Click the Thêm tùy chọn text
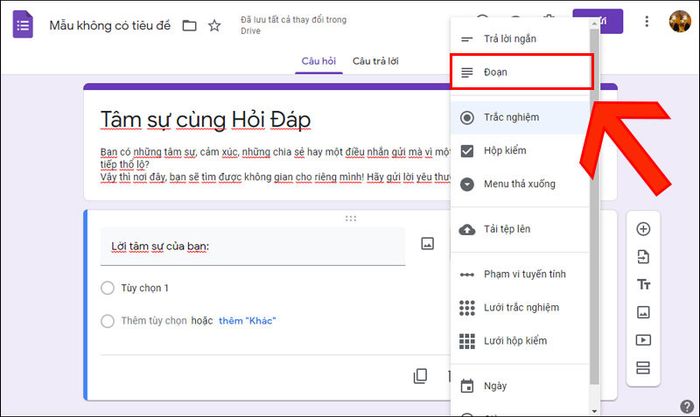This screenshot has height=417, width=700. point(154,321)
